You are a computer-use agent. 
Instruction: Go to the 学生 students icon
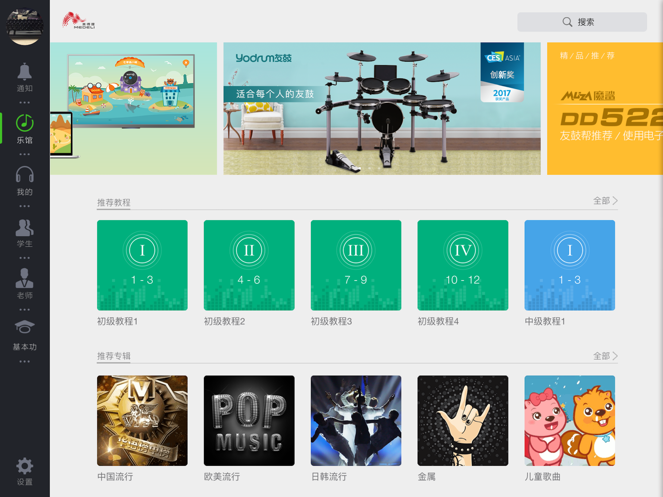25,228
